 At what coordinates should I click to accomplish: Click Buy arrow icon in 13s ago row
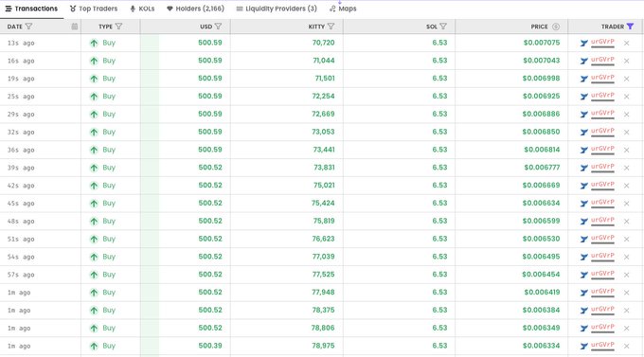click(x=94, y=43)
